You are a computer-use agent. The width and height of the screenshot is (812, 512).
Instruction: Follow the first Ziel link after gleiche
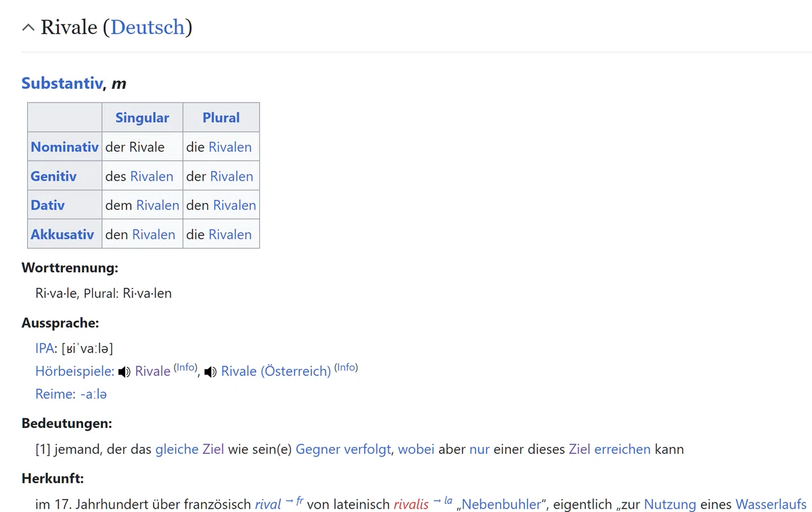[213, 449]
